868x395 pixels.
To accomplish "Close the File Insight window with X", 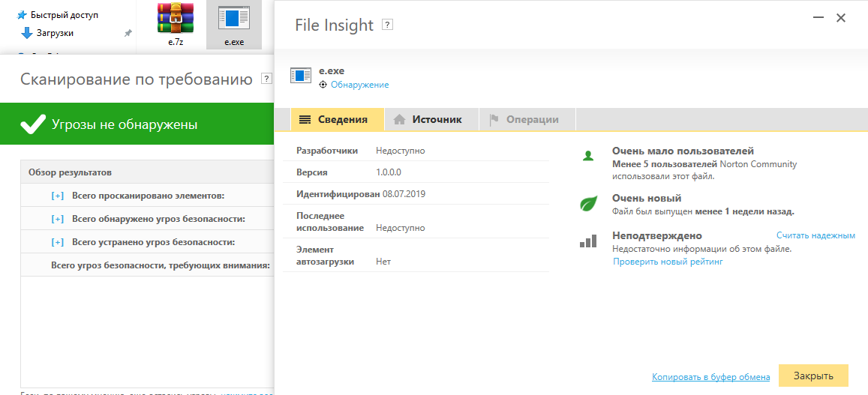I will click(841, 18).
